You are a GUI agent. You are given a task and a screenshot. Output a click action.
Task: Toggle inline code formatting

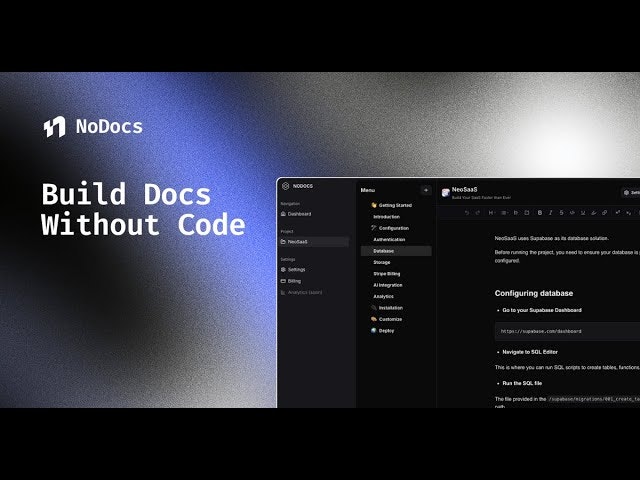point(572,213)
